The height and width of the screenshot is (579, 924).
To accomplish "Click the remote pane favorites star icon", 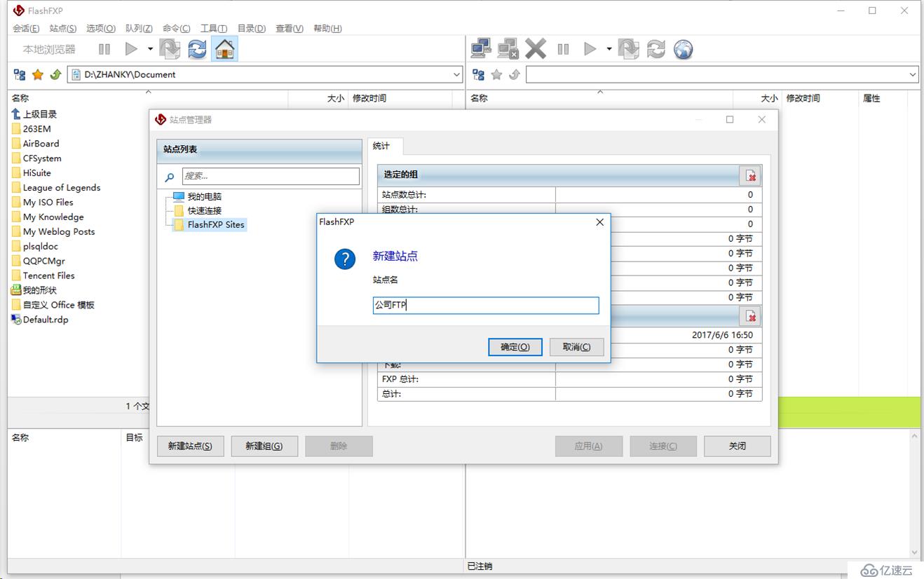I will tap(496, 74).
